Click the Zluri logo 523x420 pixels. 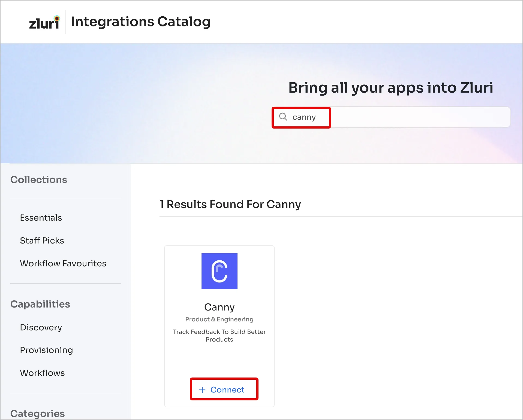pyautogui.click(x=45, y=22)
